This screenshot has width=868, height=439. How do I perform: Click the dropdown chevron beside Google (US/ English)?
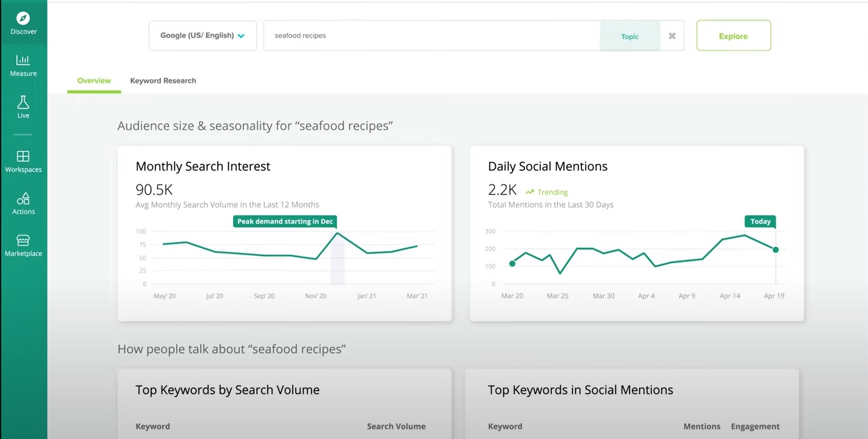(x=241, y=36)
